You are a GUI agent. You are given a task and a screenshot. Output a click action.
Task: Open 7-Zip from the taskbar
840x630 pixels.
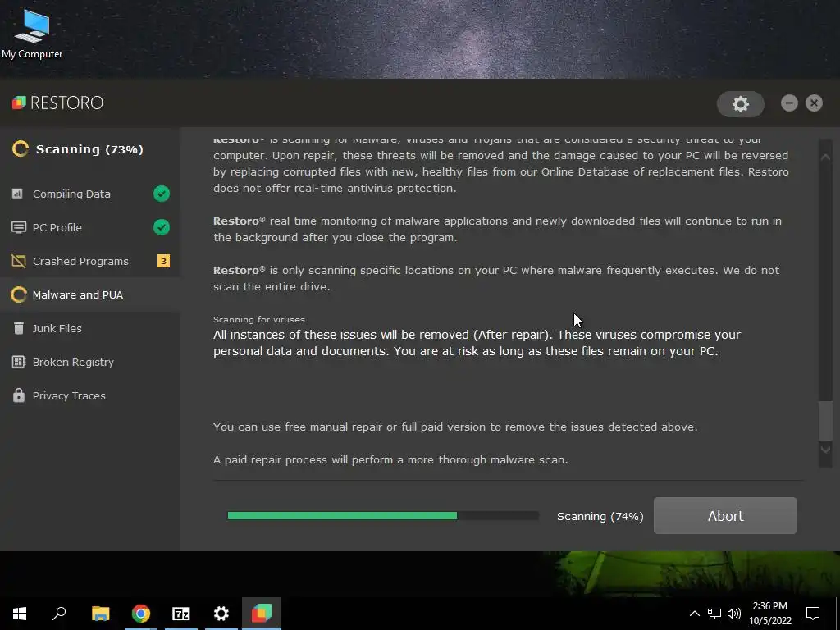tap(181, 614)
